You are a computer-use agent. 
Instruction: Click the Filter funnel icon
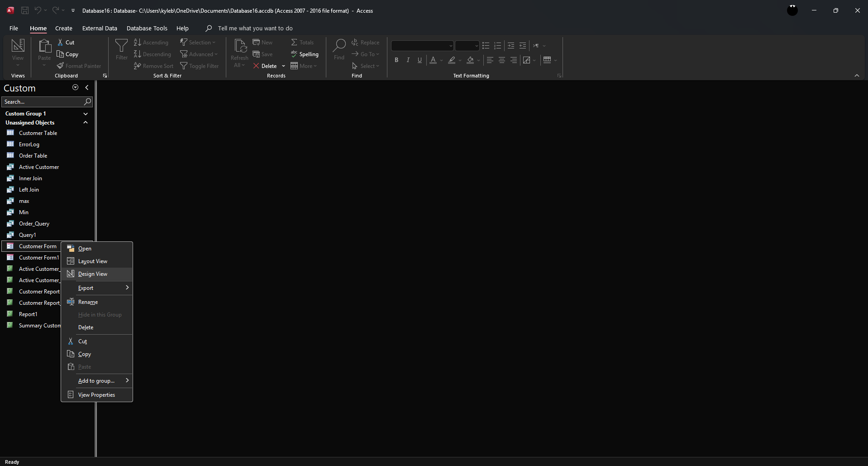(121, 46)
